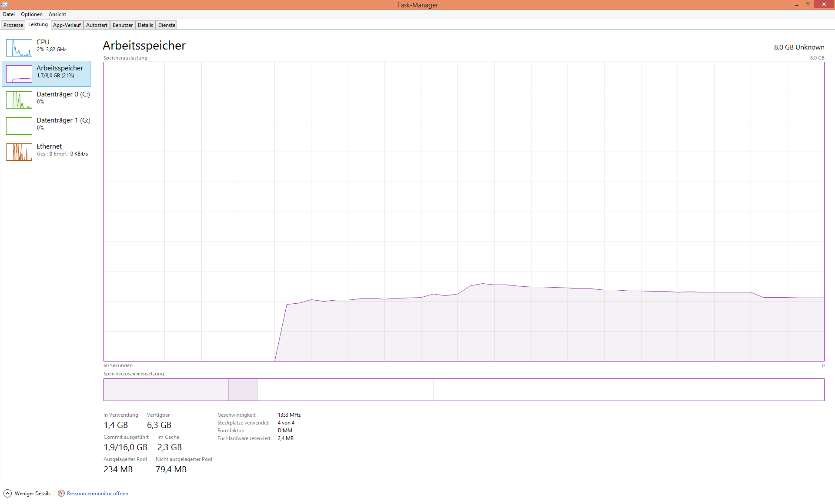This screenshot has width=835, height=504.
Task: Switch to the Autostart tab
Action: 97,25
